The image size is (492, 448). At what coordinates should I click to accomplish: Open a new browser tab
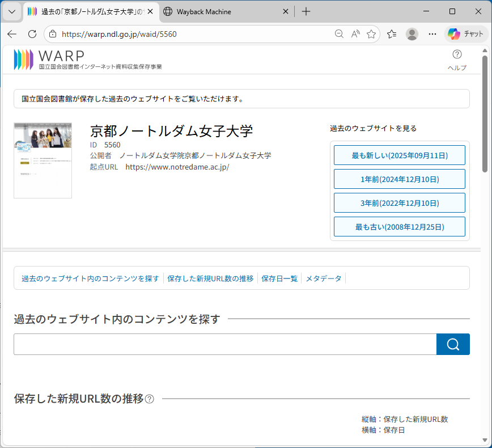(x=306, y=11)
